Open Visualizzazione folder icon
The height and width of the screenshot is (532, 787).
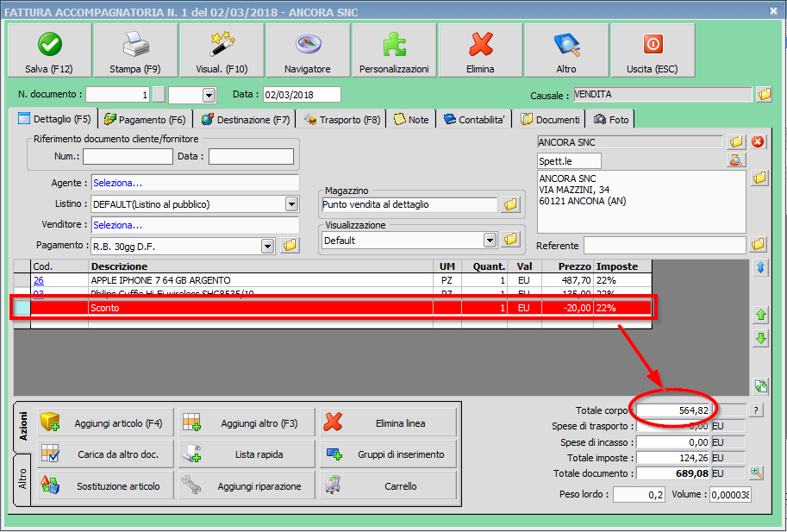point(510,240)
